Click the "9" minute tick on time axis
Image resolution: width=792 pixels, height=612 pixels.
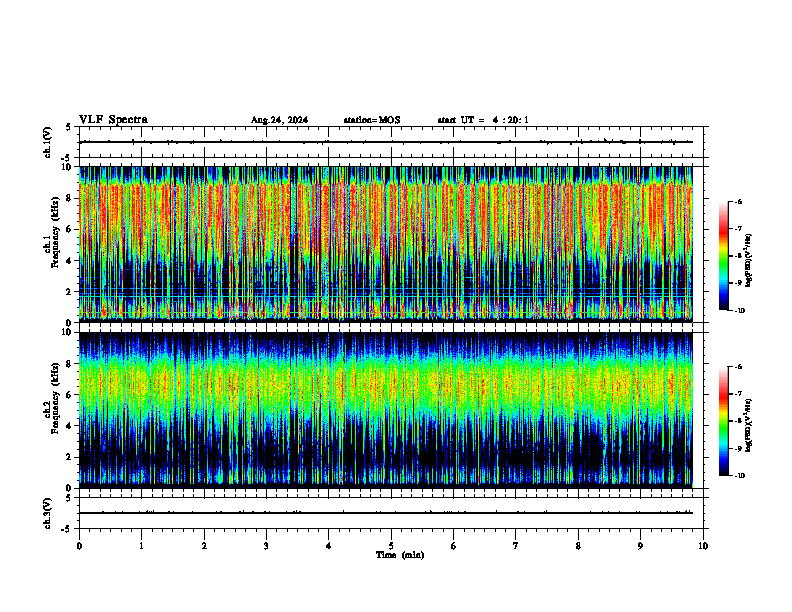click(640, 546)
